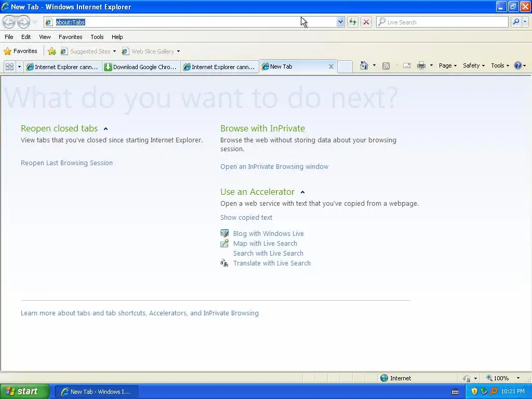The width and height of the screenshot is (532, 399).
Task: Switch to Download Google Chrome tab
Action: pos(141,67)
